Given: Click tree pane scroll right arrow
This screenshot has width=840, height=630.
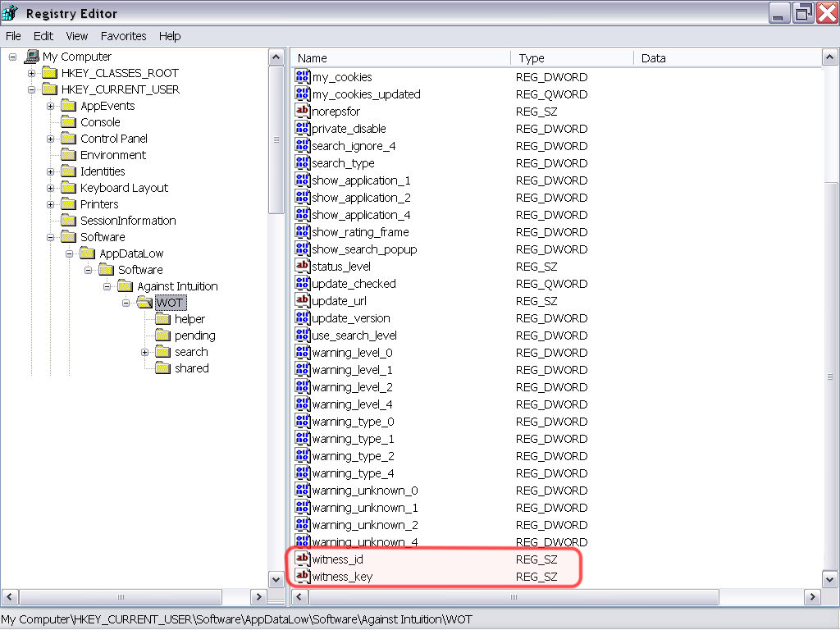Looking at the screenshot, I should point(258,597).
